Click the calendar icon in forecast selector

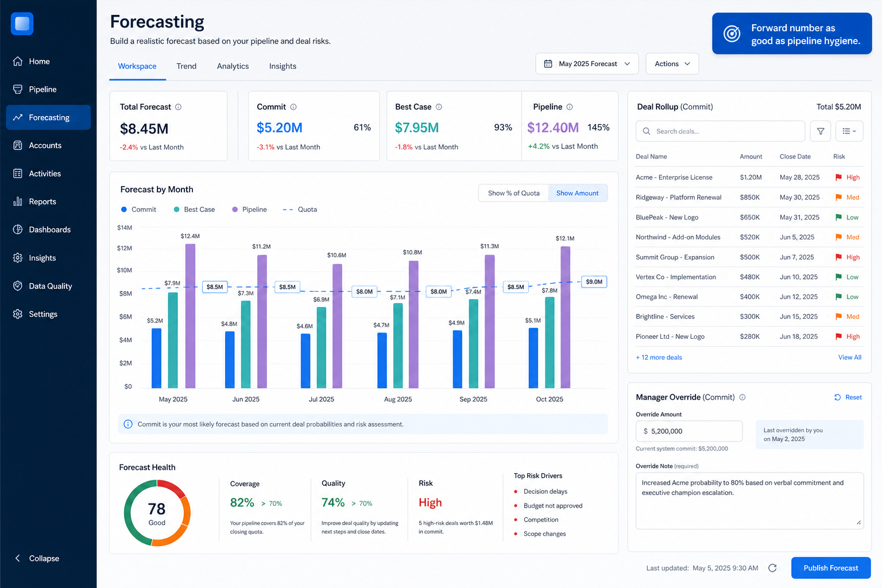pyautogui.click(x=548, y=64)
